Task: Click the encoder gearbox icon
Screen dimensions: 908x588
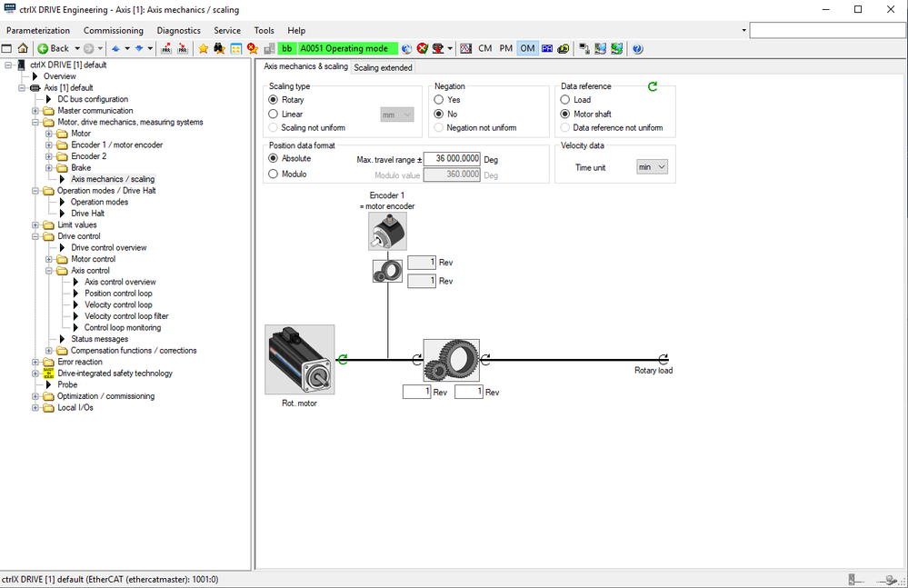Action: [x=387, y=271]
